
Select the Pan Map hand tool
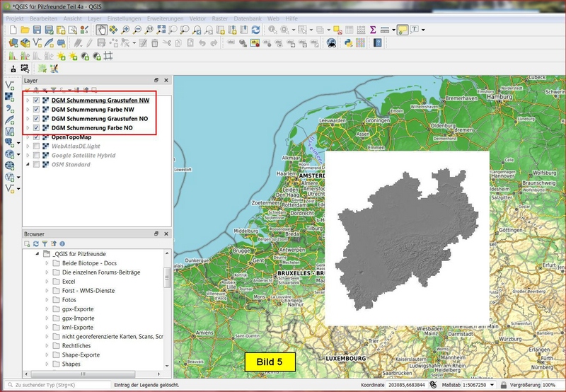click(x=101, y=30)
